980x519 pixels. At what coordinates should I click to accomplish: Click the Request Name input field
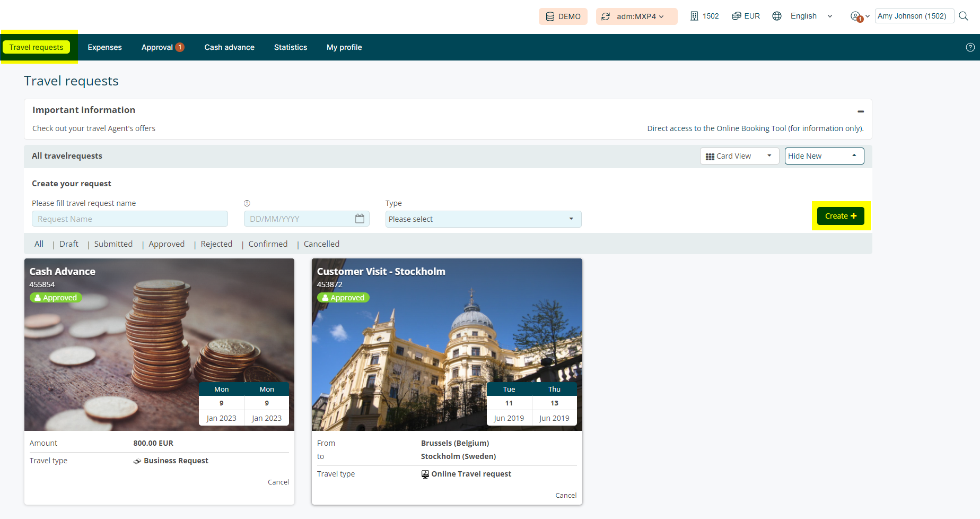pyautogui.click(x=129, y=219)
